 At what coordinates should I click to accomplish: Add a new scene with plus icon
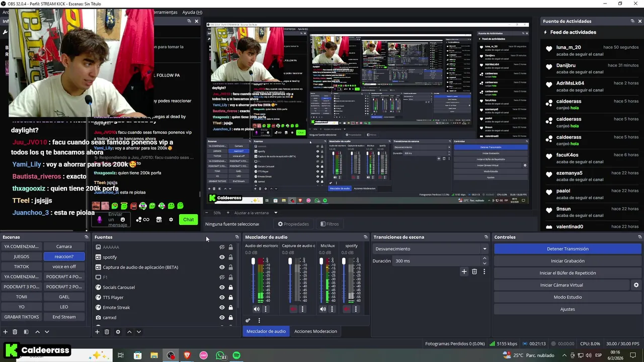6,332
